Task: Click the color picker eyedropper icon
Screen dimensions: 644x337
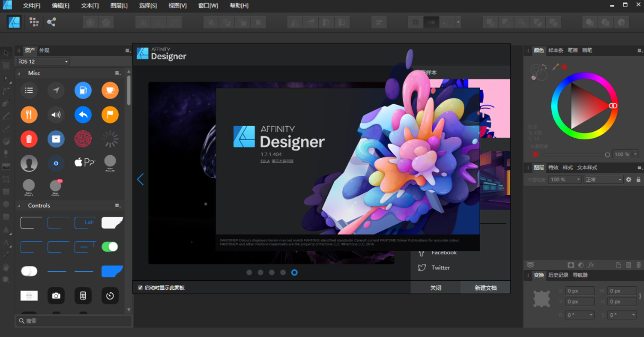Action: (x=555, y=67)
